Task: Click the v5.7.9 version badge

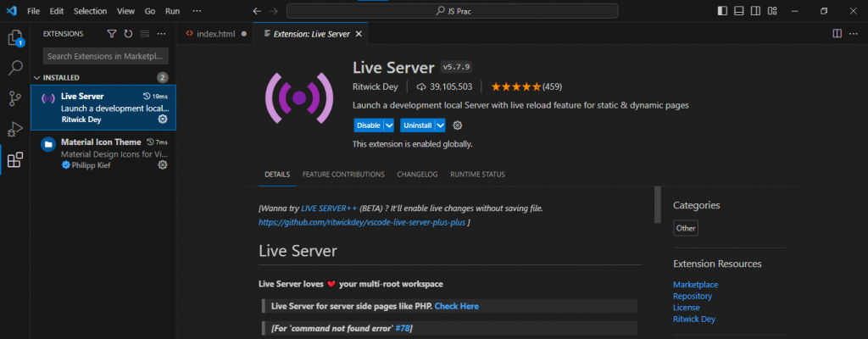Action: pos(457,68)
